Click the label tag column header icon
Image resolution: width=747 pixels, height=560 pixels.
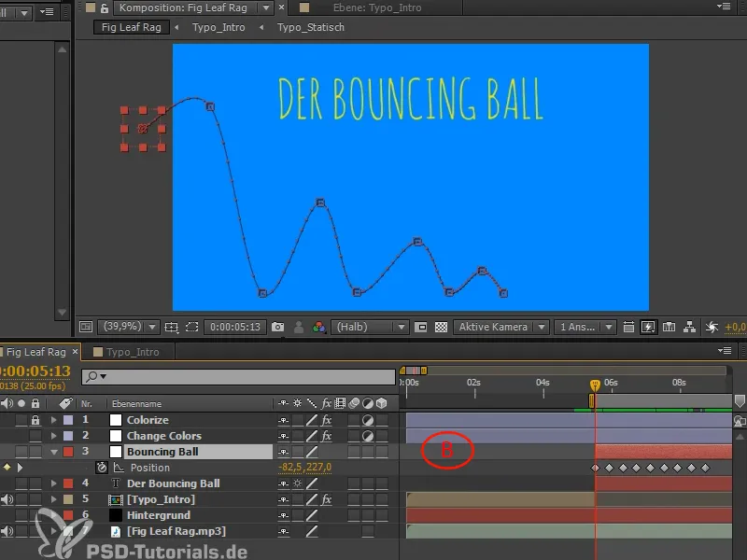[65, 403]
